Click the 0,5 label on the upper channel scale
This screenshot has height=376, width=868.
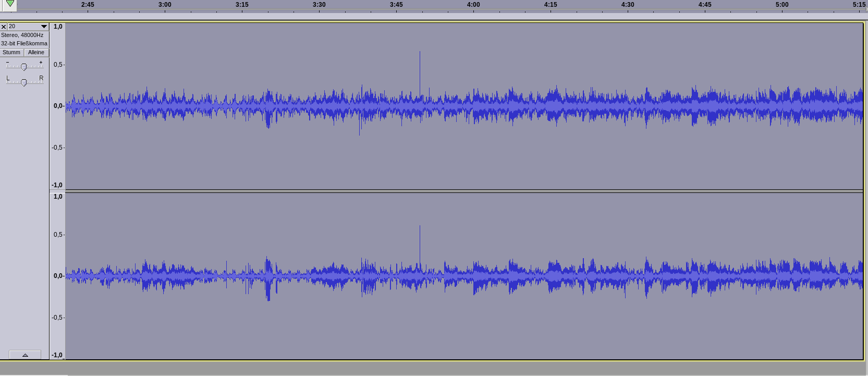click(58, 65)
